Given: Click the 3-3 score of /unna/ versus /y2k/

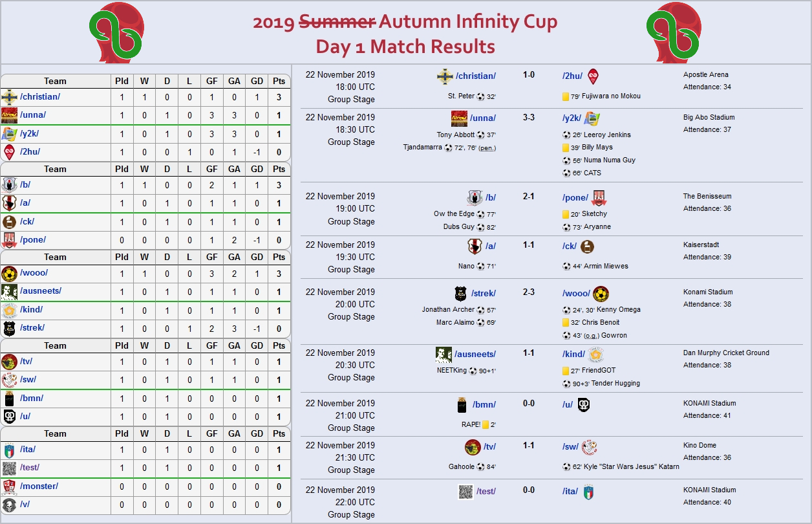Looking at the screenshot, I should tap(529, 118).
